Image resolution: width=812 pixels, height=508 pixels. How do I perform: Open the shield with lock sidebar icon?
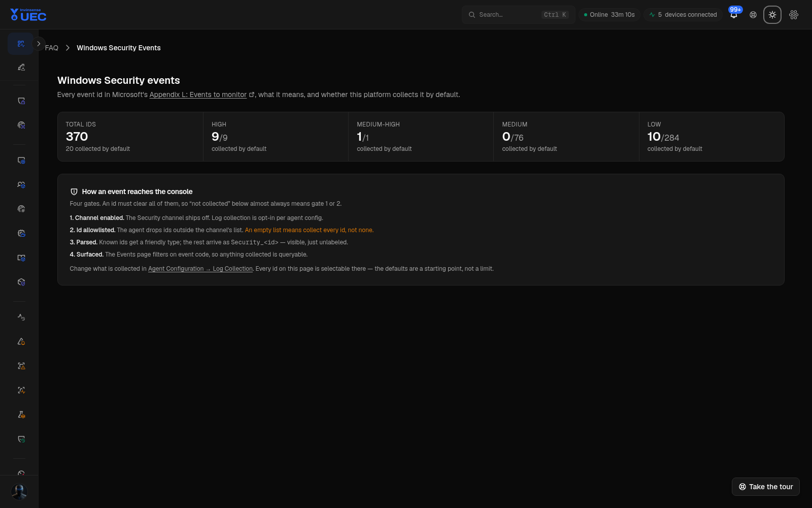click(x=21, y=101)
